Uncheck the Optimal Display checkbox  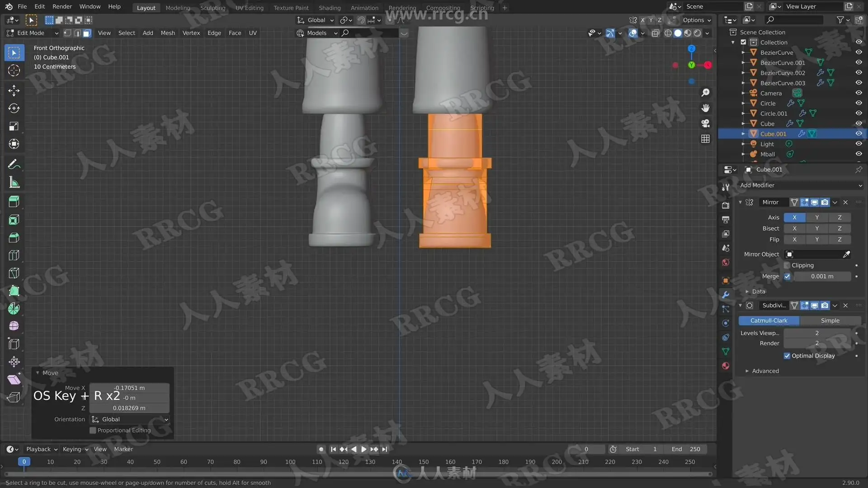coord(787,356)
